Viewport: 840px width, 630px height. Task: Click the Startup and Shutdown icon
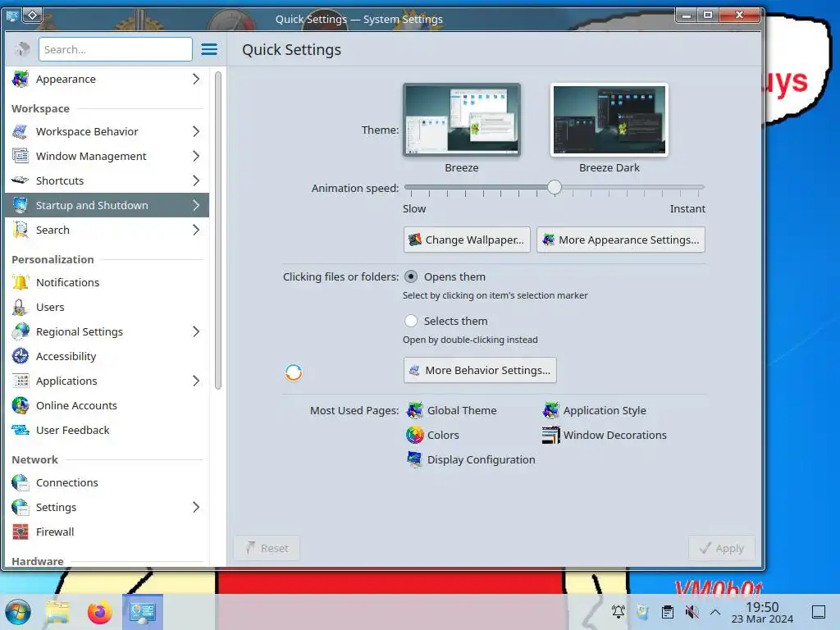21,205
